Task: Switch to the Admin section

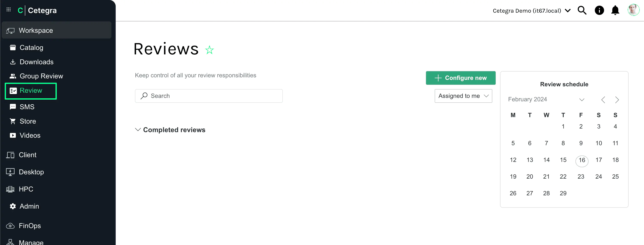Action: coord(29,206)
